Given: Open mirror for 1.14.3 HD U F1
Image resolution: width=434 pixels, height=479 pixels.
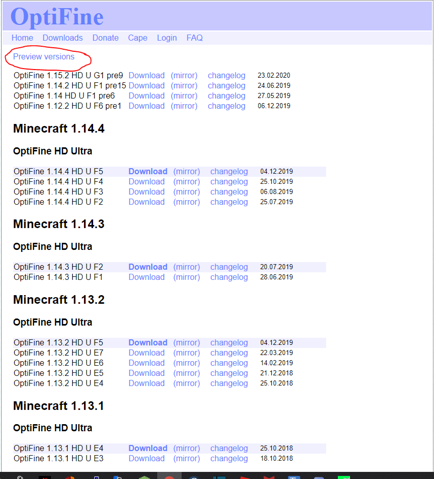Looking at the screenshot, I should click(187, 277).
